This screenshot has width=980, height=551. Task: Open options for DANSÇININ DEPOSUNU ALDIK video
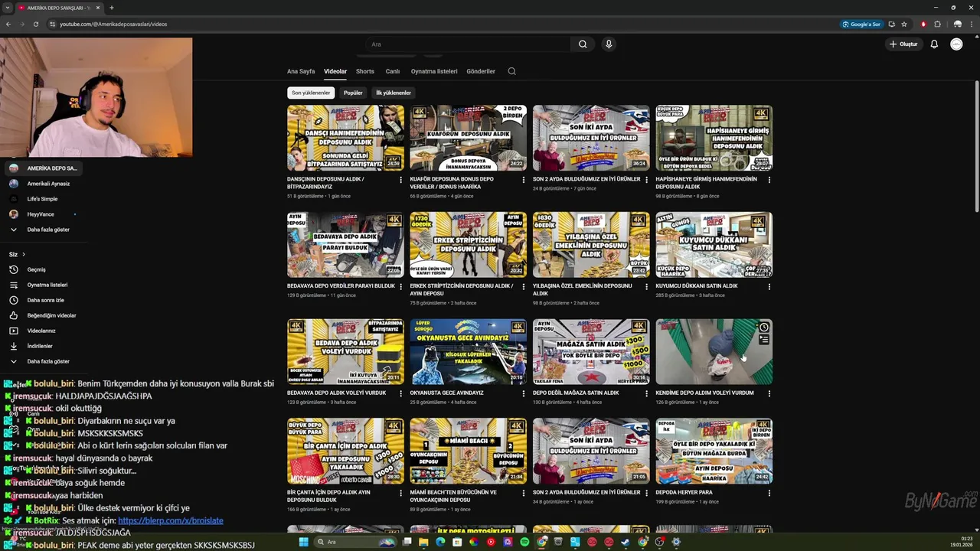400,180
